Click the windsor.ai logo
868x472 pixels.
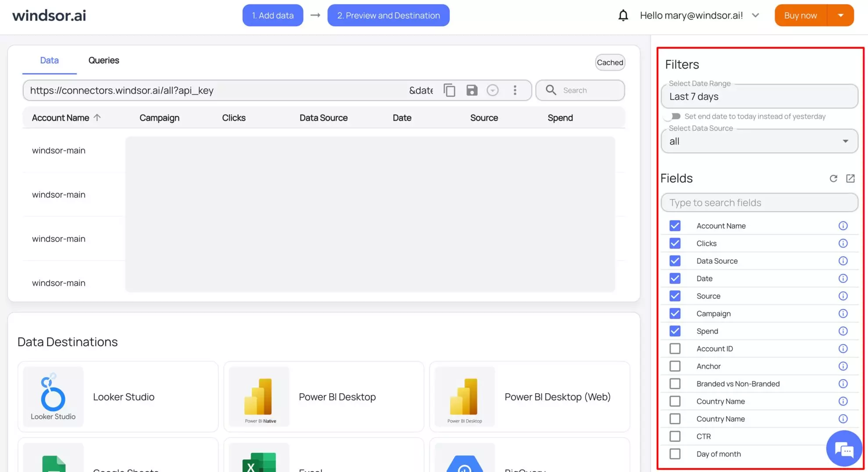point(49,15)
